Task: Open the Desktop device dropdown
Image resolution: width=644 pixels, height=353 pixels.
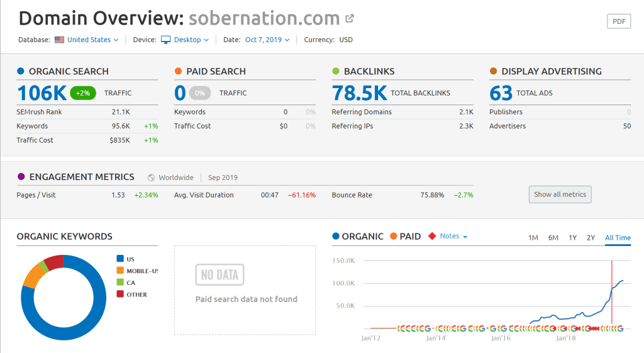Action: click(191, 40)
